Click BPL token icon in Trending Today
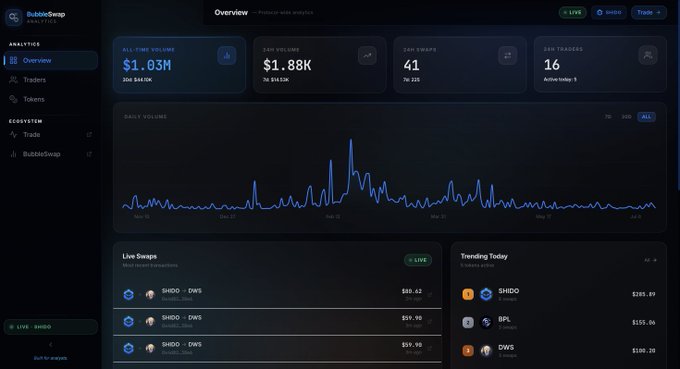The image size is (680, 369). click(486, 323)
